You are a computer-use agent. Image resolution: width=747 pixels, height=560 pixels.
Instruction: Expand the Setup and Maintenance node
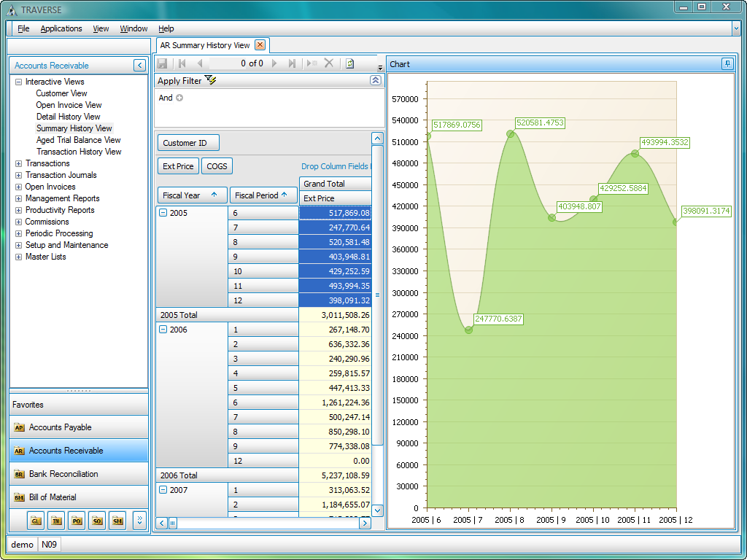(x=18, y=245)
